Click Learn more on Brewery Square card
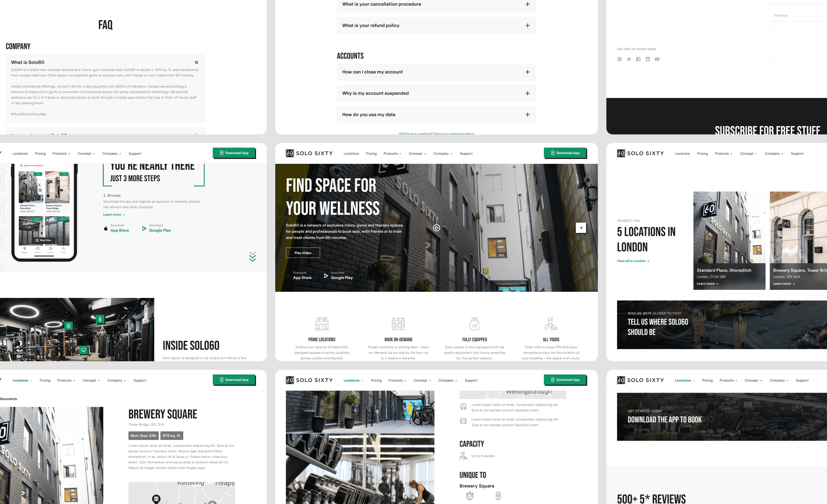 784,284
